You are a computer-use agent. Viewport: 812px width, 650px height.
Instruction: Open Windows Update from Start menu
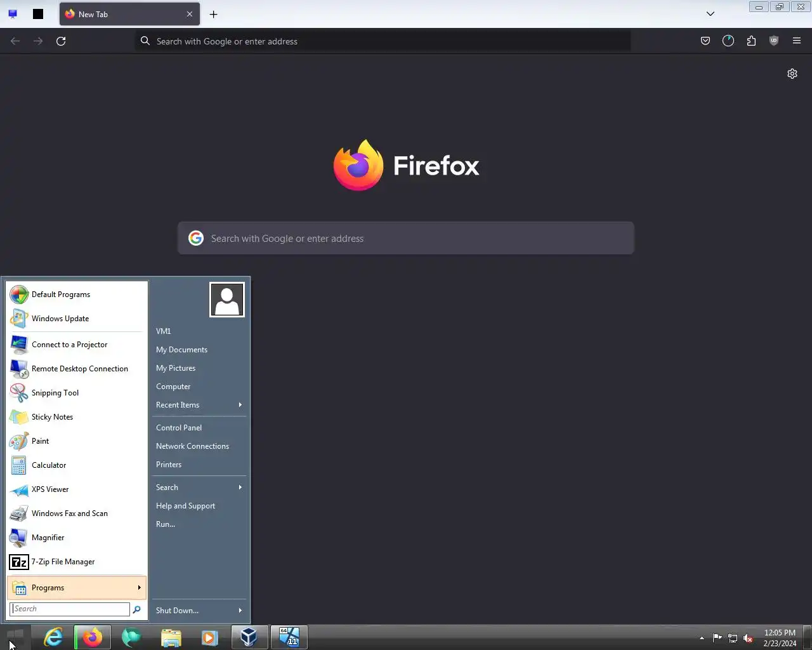pyautogui.click(x=77, y=319)
